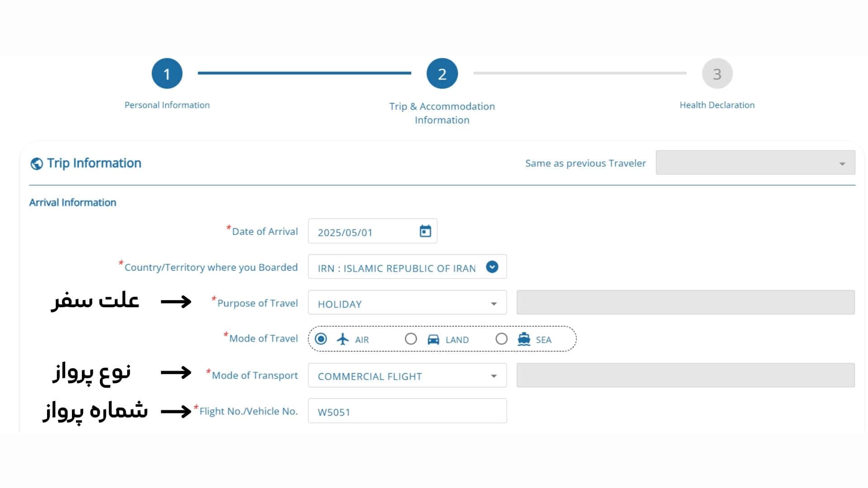Open the Health Declaration step label

717,105
